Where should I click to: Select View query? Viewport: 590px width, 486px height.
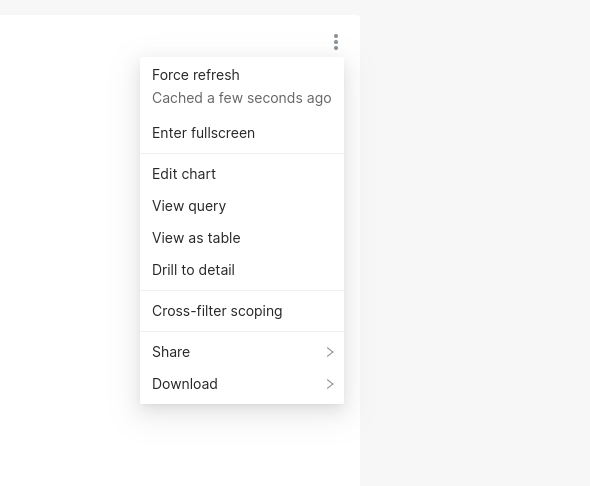coord(242,206)
